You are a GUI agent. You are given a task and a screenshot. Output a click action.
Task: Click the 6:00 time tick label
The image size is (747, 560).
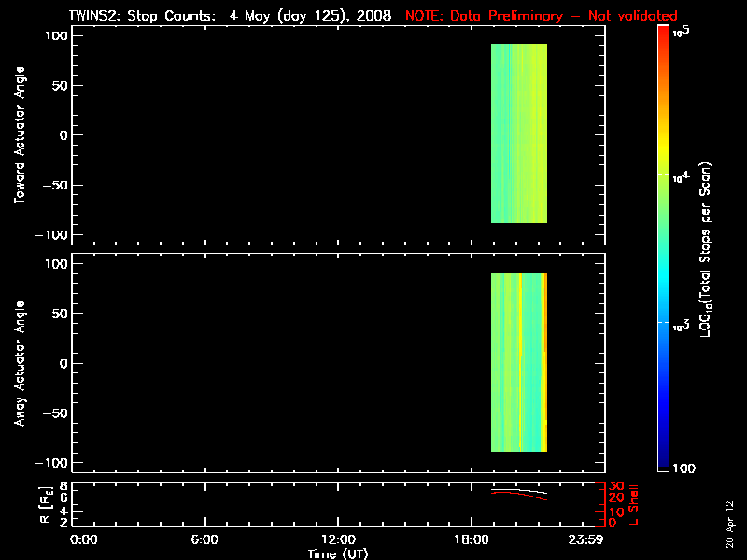[204, 539]
